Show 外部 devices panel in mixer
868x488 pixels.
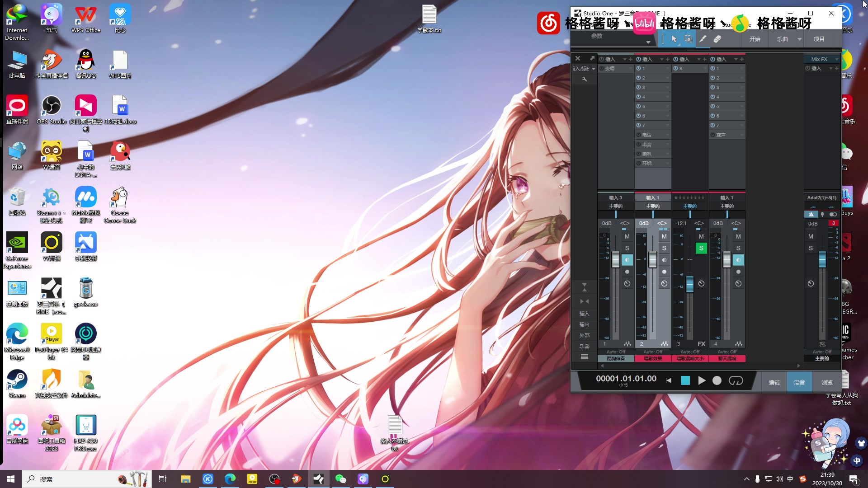pos(584,335)
